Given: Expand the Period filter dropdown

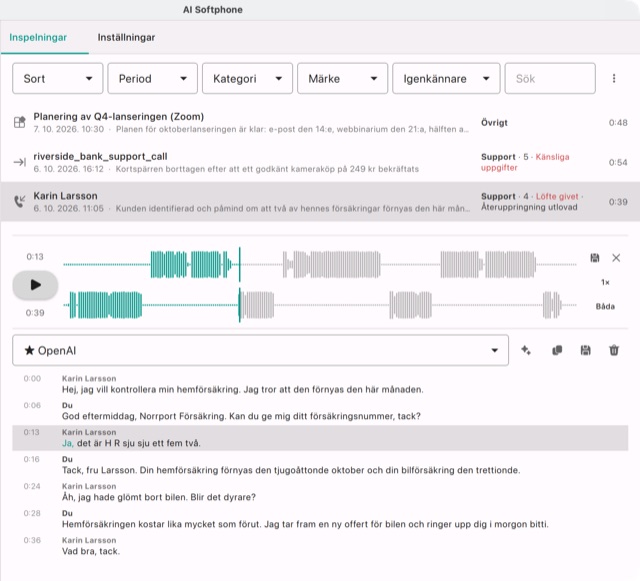Looking at the screenshot, I should 153,78.
